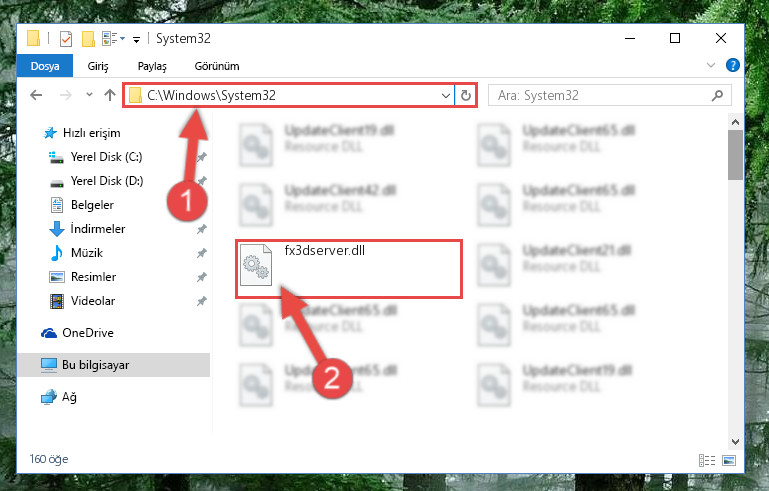This screenshot has width=769, height=491.
Task: Click the Properties icon in quick access toolbar
Action: (66, 39)
